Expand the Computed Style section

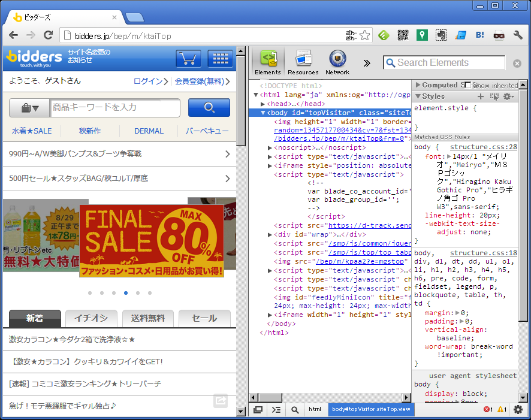point(418,85)
